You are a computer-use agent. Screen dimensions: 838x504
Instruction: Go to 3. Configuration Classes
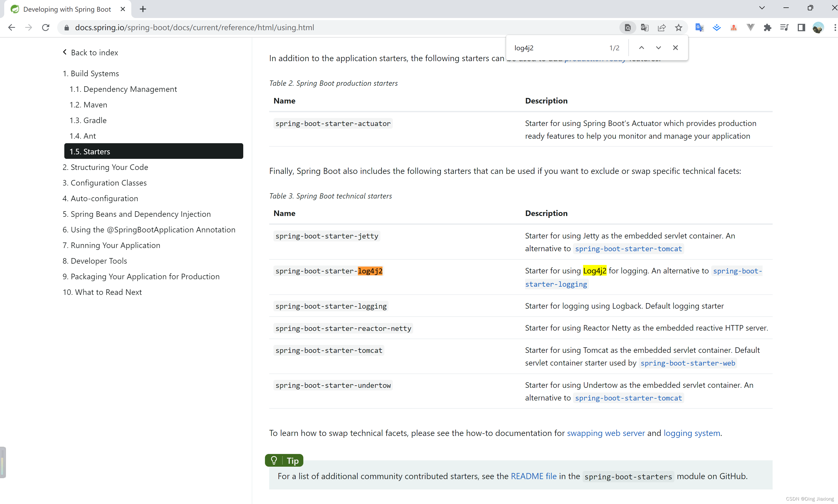point(105,183)
